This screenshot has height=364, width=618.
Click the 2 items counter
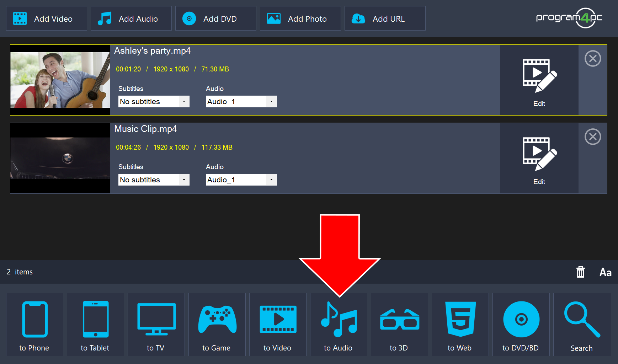[20, 272]
